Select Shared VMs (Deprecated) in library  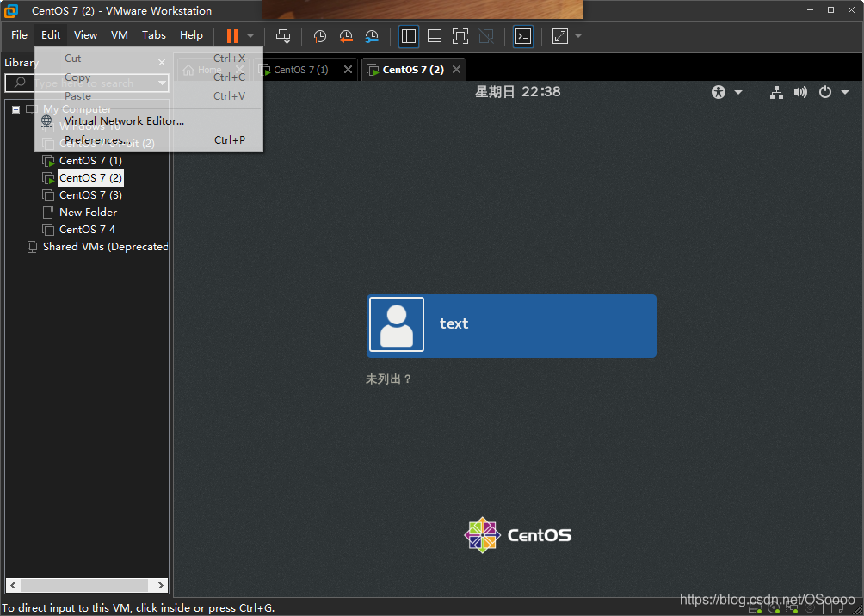[x=105, y=247]
